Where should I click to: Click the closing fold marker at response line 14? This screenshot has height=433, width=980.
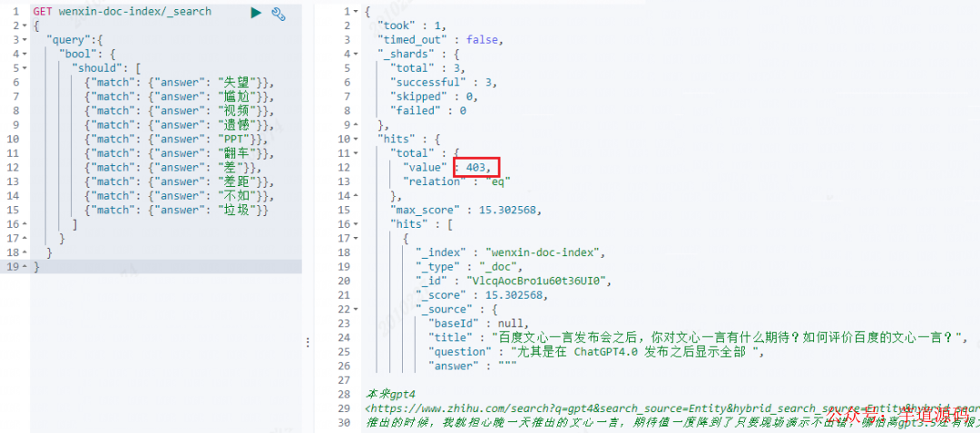(357, 195)
